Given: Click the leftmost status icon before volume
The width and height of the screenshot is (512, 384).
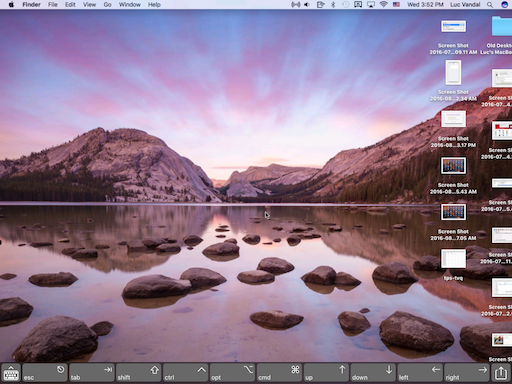Looking at the screenshot, I should click(x=295, y=5).
